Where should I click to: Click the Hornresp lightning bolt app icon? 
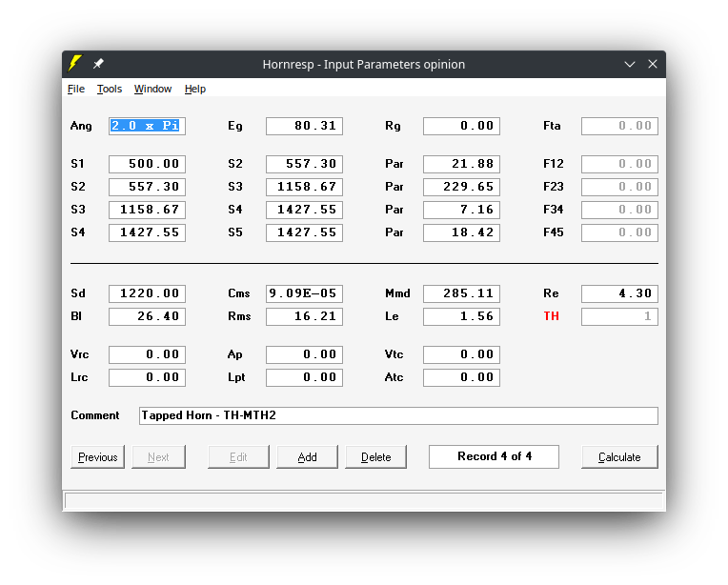(x=74, y=64)
